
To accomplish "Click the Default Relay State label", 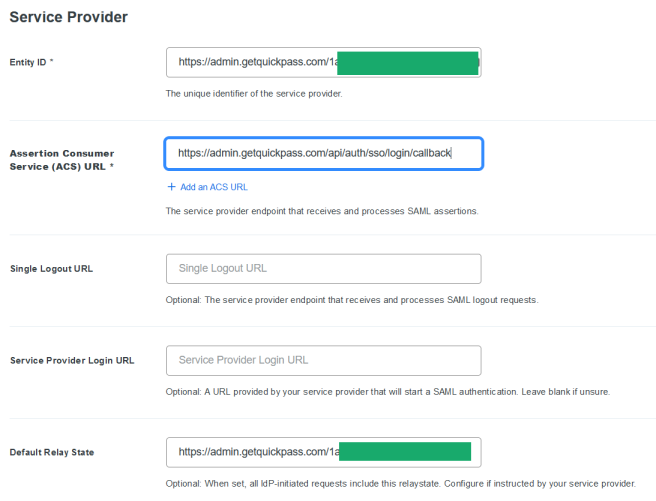I will click(51, 452).
